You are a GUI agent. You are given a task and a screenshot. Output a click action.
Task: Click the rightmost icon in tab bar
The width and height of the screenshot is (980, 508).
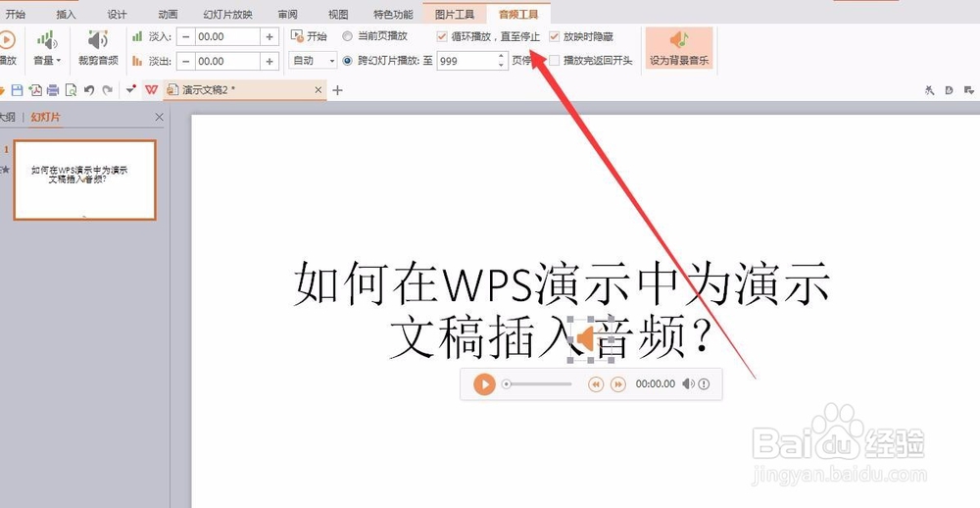coord(969,90)
